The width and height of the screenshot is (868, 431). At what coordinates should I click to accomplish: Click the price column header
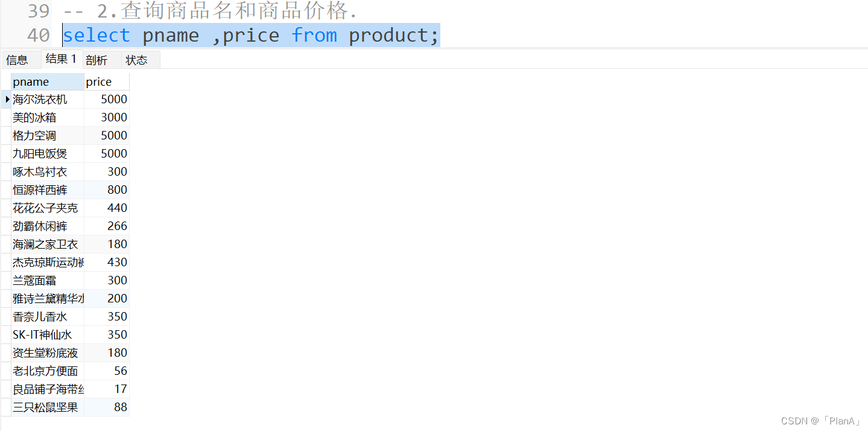107,82
